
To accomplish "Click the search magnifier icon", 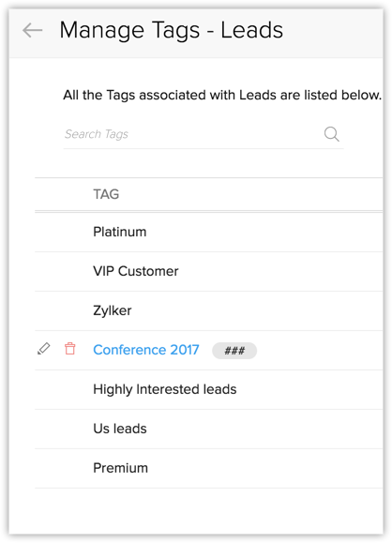I will pos(331,134).
